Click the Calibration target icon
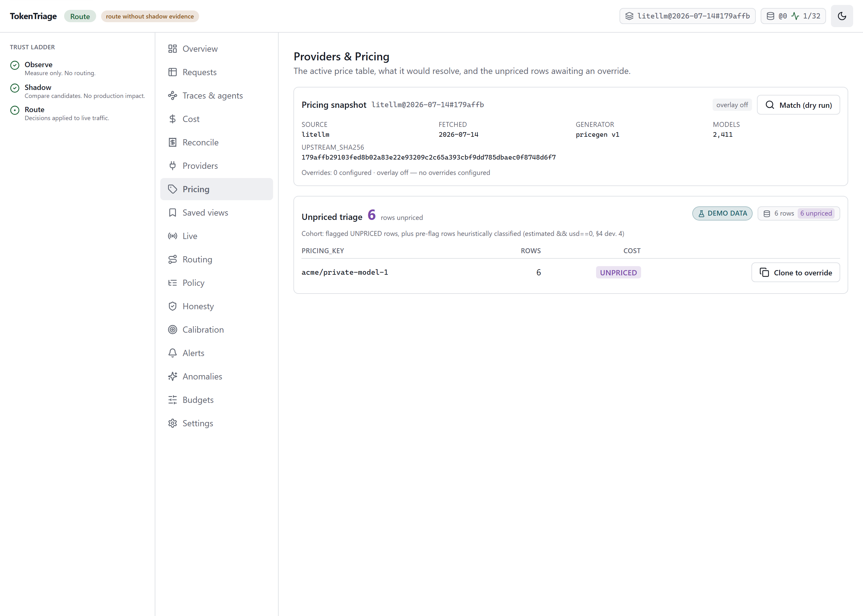Viewport: 863px width, 616px height. (172, 330)
